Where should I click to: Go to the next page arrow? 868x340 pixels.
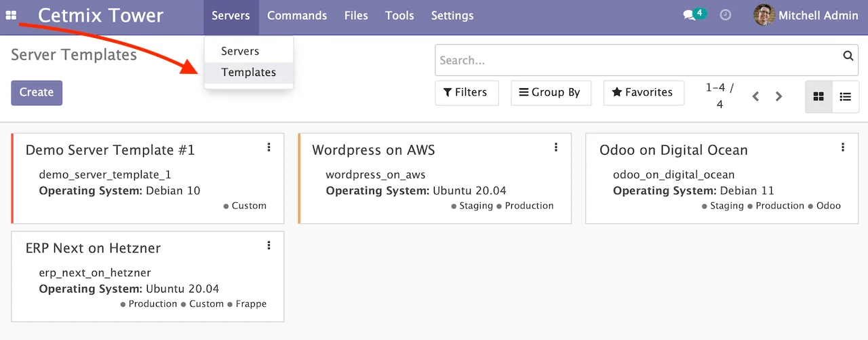(779, 96)
